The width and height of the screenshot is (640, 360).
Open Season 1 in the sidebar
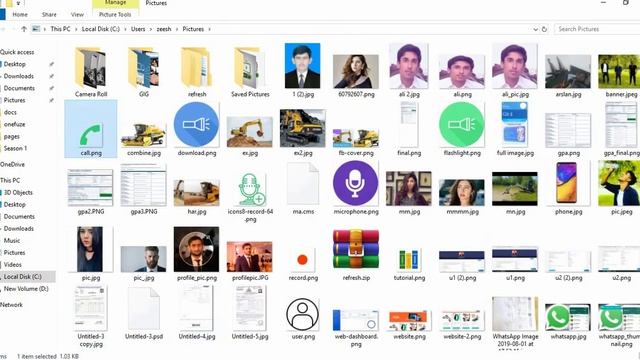16,148
